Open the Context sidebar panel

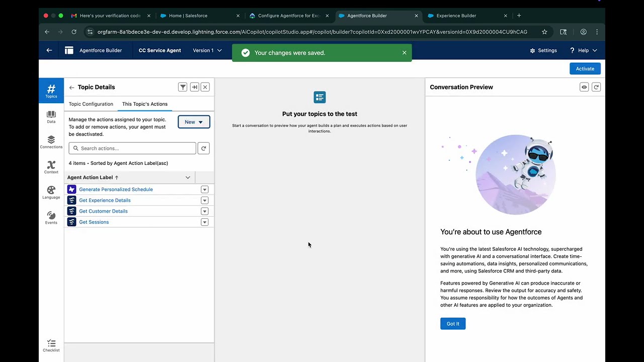(x=51, y=167)
